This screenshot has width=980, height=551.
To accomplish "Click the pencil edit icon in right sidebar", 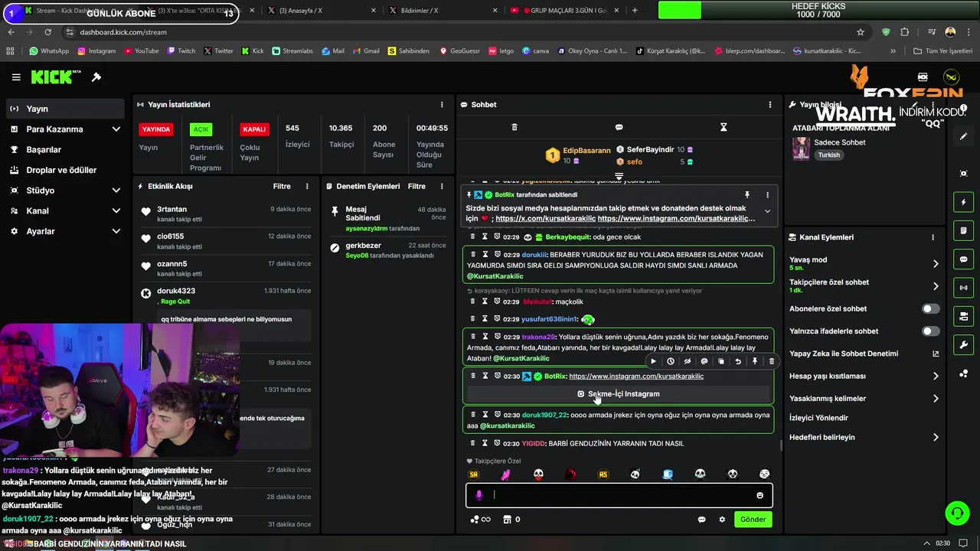I will [964, 136].
